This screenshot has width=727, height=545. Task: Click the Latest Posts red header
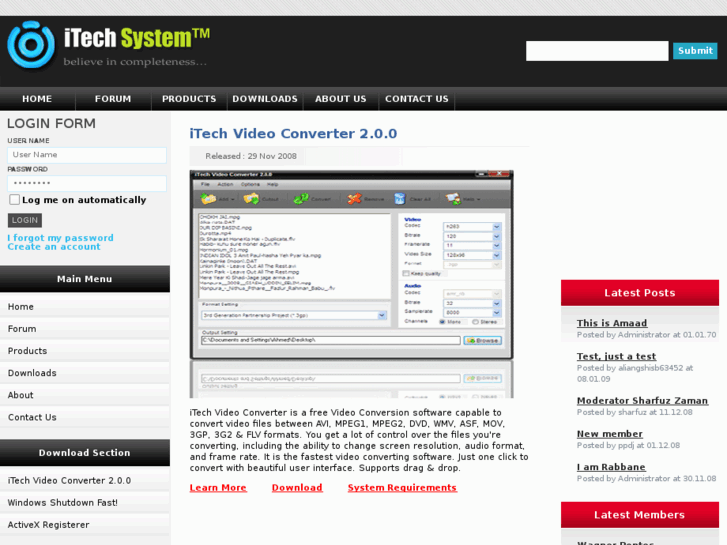640,293
